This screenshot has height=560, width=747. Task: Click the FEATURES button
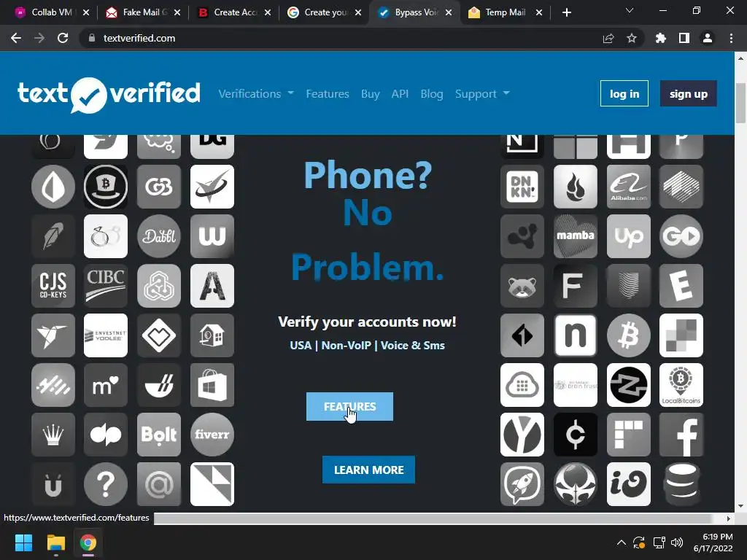349,406
